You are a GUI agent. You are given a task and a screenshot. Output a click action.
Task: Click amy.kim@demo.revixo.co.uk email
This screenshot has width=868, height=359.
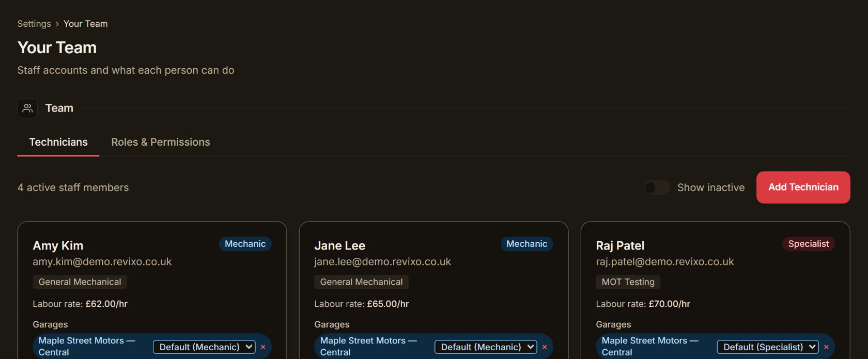pyautogui.click(x=102, y=262)
